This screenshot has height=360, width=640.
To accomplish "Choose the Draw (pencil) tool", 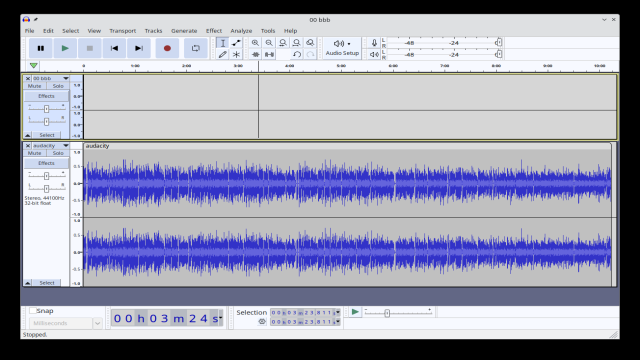I will click(x=222, y=54).
